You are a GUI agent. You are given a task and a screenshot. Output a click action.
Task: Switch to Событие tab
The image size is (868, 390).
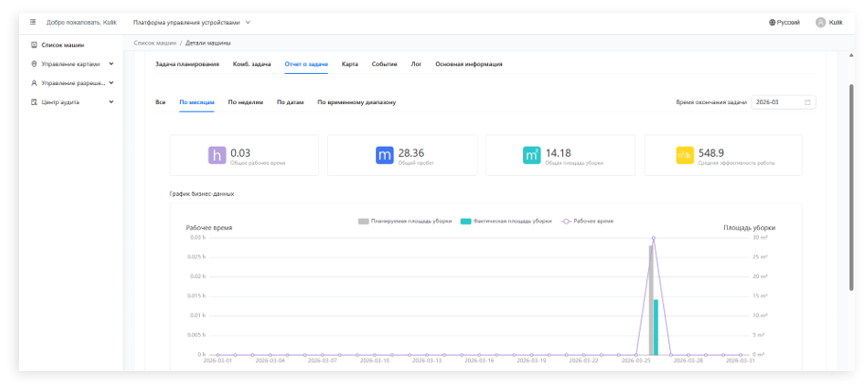(x=384, y=64)
